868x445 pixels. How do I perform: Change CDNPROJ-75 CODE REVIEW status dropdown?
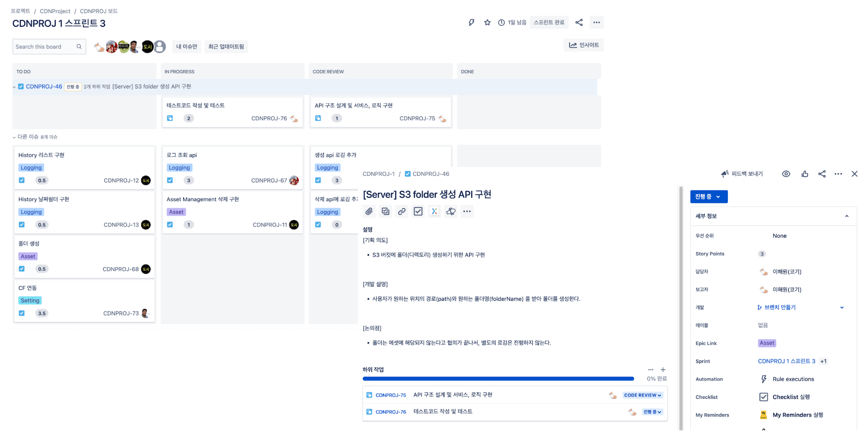(x=642, y=395)
